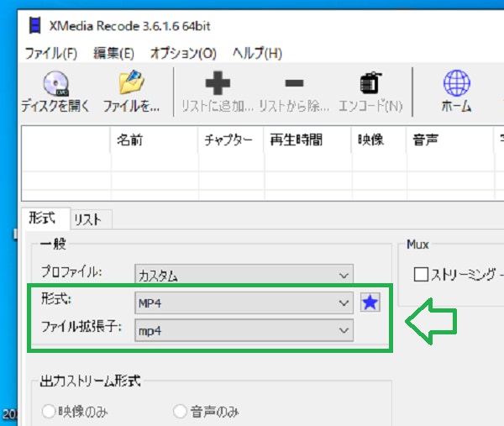Click the Mux group label

click(x=417, y=245)
